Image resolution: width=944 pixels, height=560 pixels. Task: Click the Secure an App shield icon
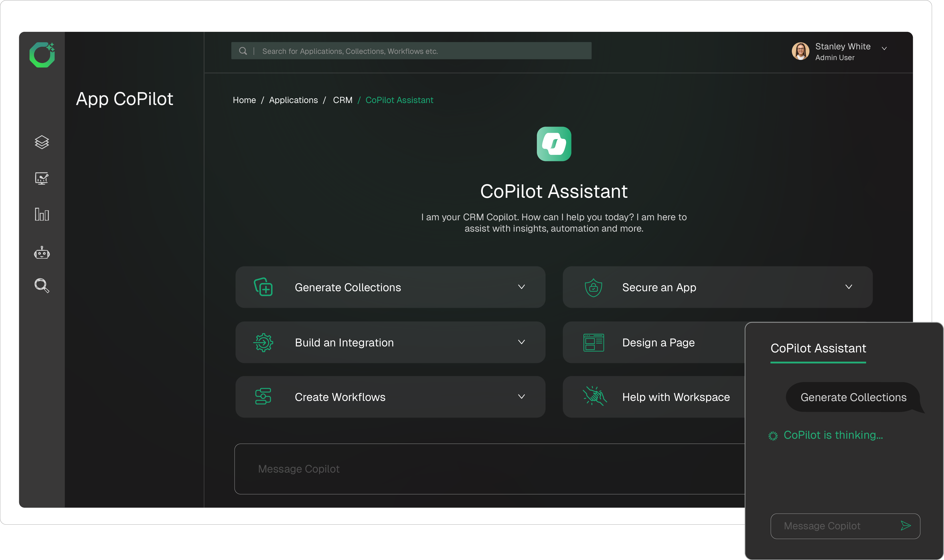coord(593,287)
